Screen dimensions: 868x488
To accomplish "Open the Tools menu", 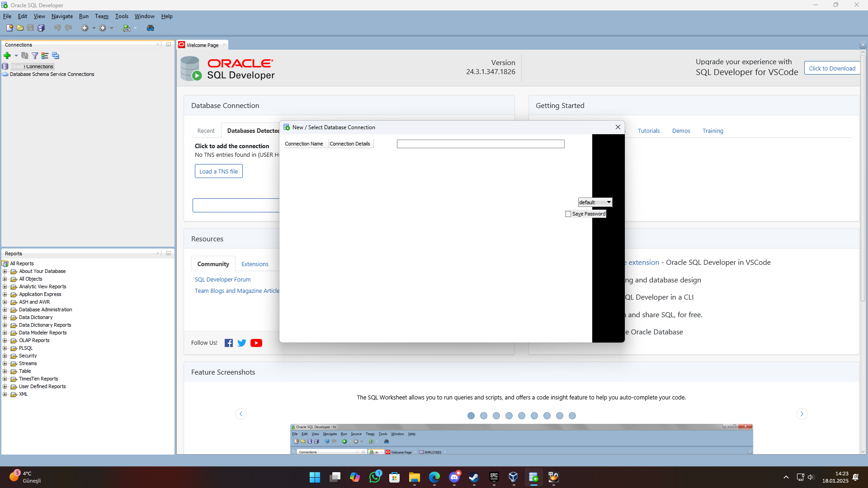I will click(122, 16).
